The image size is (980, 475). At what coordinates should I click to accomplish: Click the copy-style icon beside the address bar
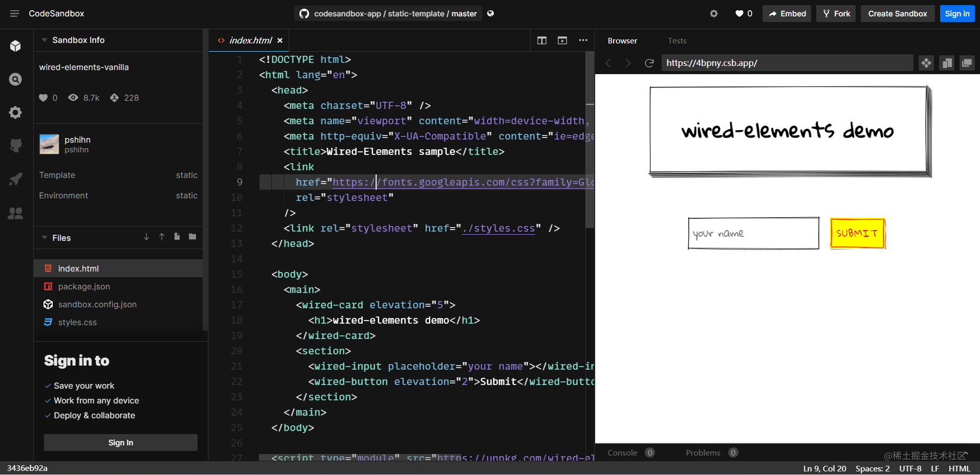[947, 63]
